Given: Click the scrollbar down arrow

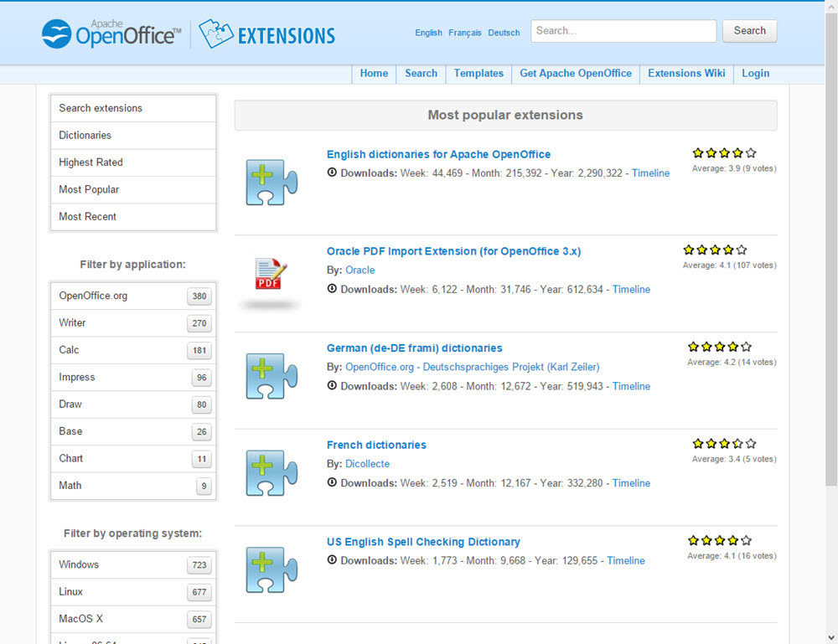Looking at the screenshot, I should tap(831, 637).
